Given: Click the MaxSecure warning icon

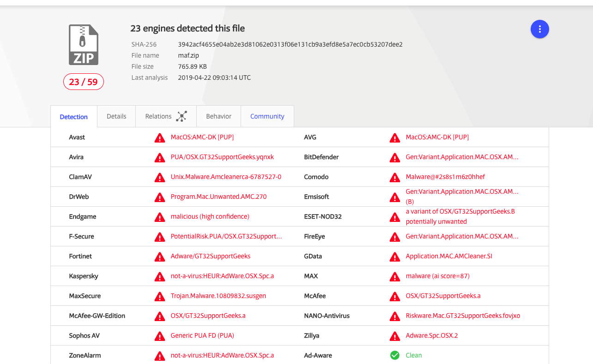Looking at the screenshot, I should tap(160, 296).
